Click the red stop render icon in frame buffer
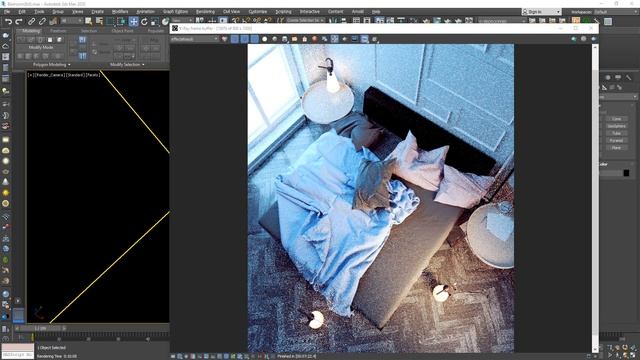 tap(314, 39)
